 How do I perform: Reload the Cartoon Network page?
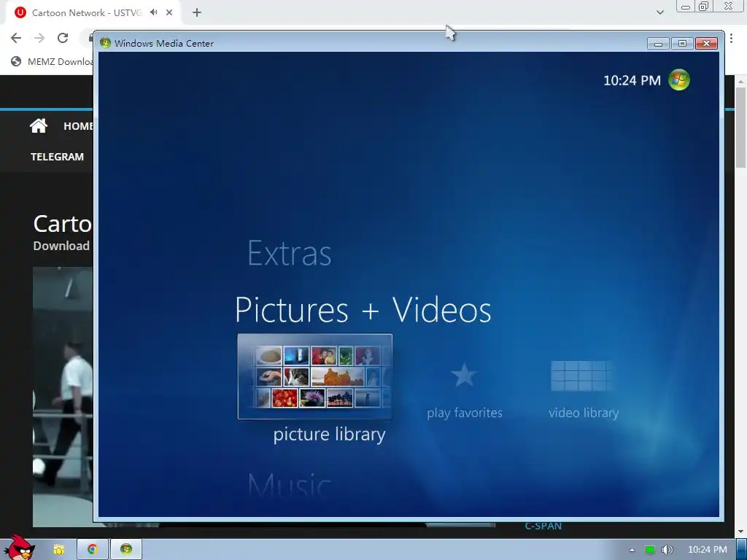[x=63, y=38]
